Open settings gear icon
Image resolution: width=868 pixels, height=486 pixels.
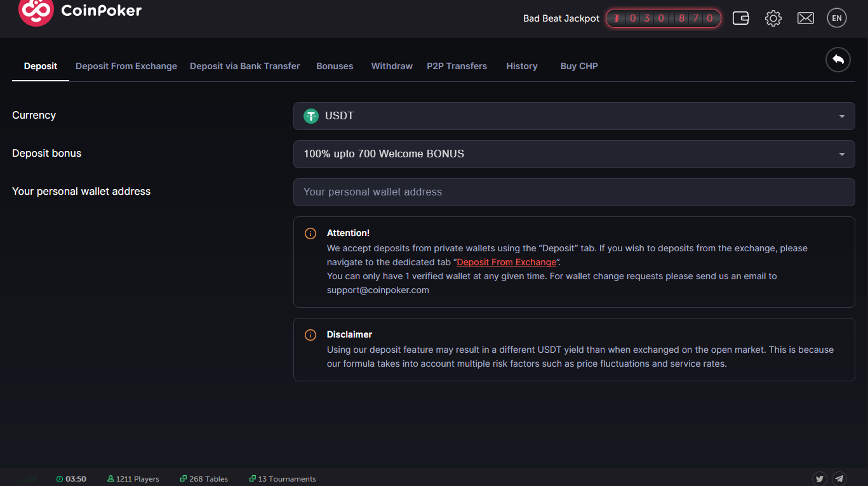pyautogui.click(x=773, y=18)
